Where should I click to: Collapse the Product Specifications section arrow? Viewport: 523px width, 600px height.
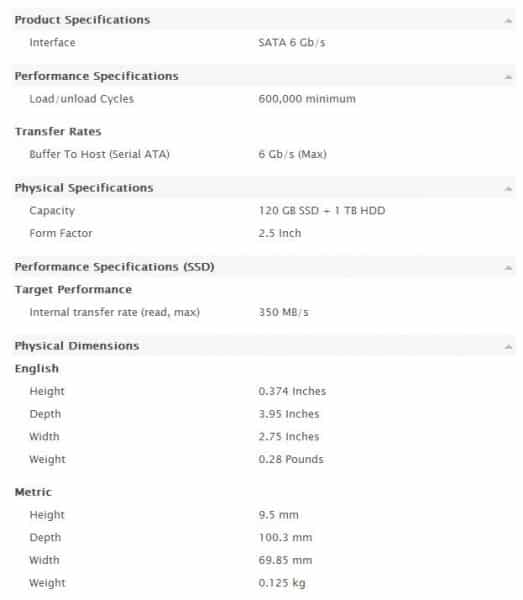click(x=508, y=20)
